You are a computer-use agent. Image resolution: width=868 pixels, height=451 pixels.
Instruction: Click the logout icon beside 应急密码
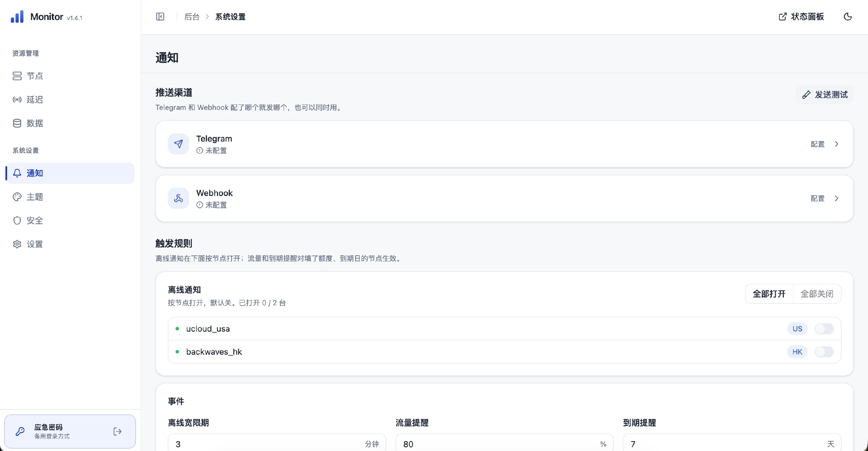tap(117, 431)
